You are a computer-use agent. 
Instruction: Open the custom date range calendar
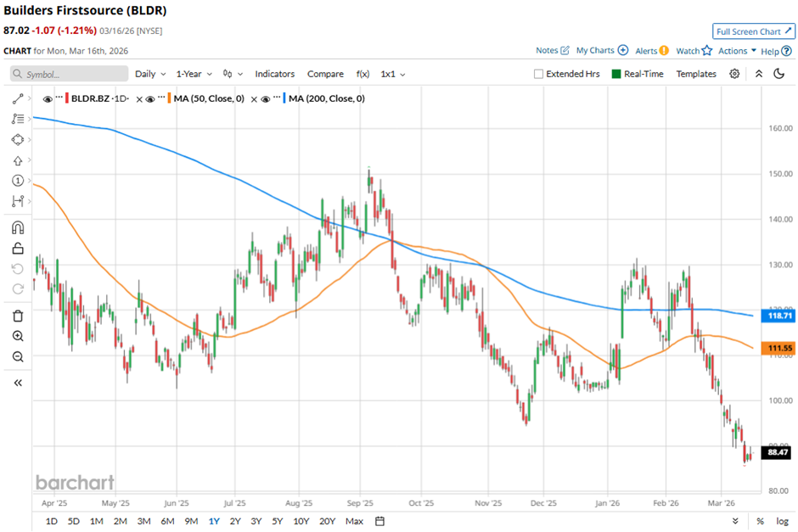pos(379,520)
